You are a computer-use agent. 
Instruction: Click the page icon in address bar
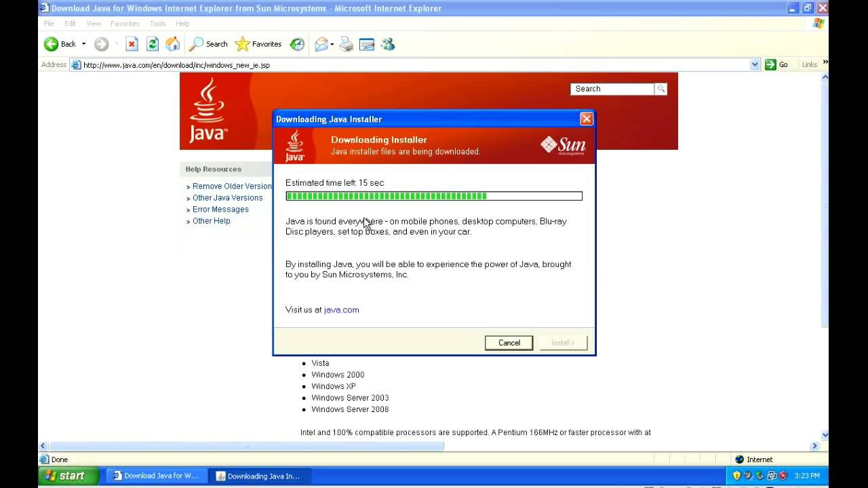tap(77, 65)
